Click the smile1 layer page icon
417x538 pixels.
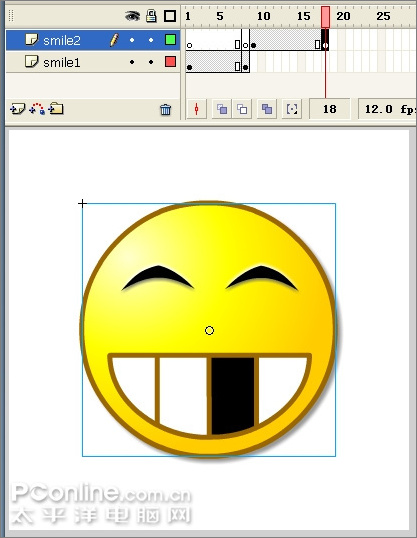coord(32,61)
